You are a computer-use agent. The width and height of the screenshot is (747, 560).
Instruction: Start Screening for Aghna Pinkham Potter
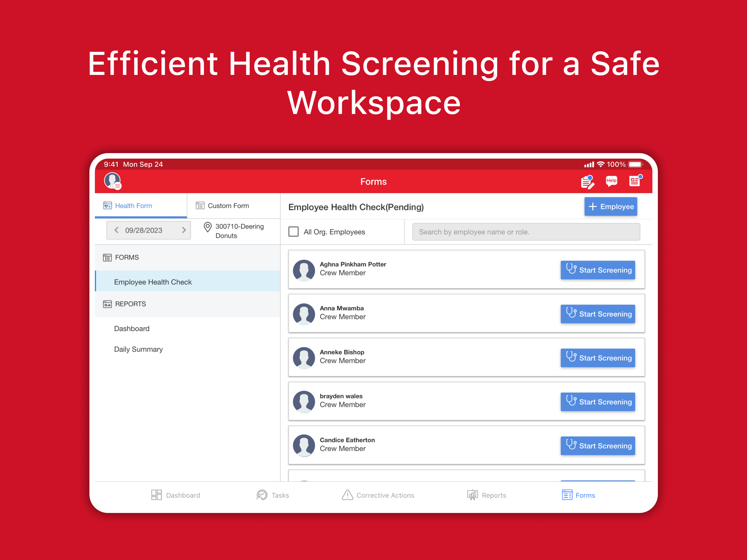(598, 270)
